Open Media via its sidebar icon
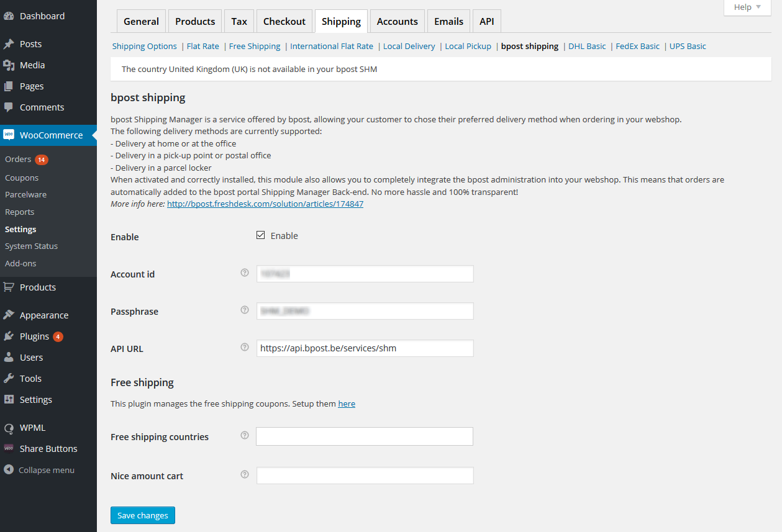Screen dimensions: 782x532 click(9, 65)
